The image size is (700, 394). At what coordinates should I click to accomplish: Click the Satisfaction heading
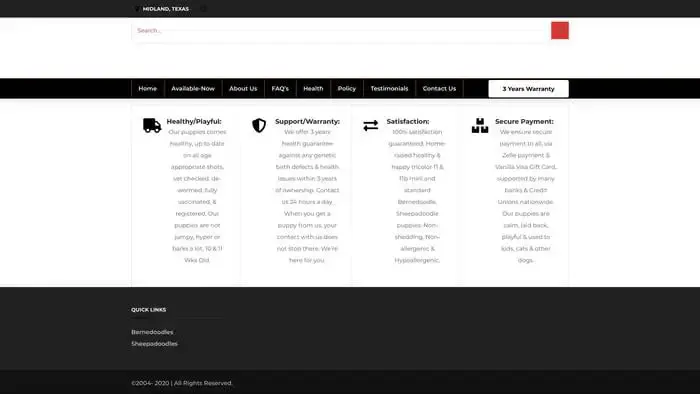[408, 121]
